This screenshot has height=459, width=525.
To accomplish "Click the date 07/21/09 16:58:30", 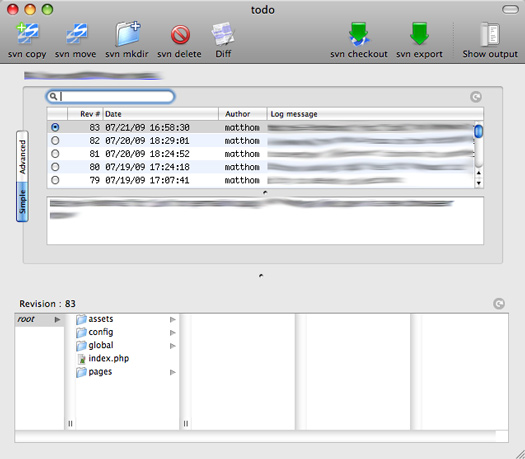I will (147, 128).
